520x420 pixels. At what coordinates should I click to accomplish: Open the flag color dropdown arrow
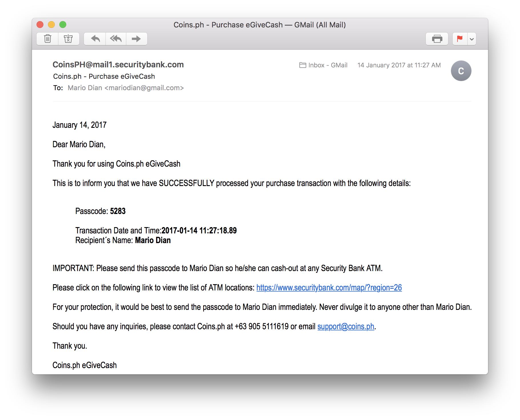[472, 39]
